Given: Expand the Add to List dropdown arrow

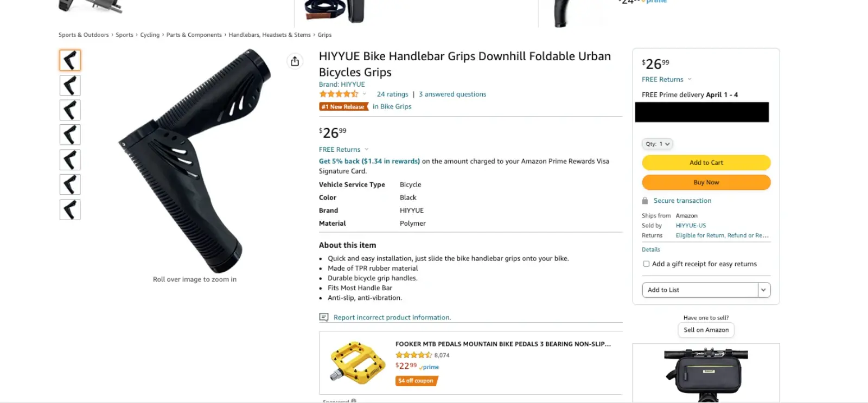Looking at the screenshot, I should [763, 290].
